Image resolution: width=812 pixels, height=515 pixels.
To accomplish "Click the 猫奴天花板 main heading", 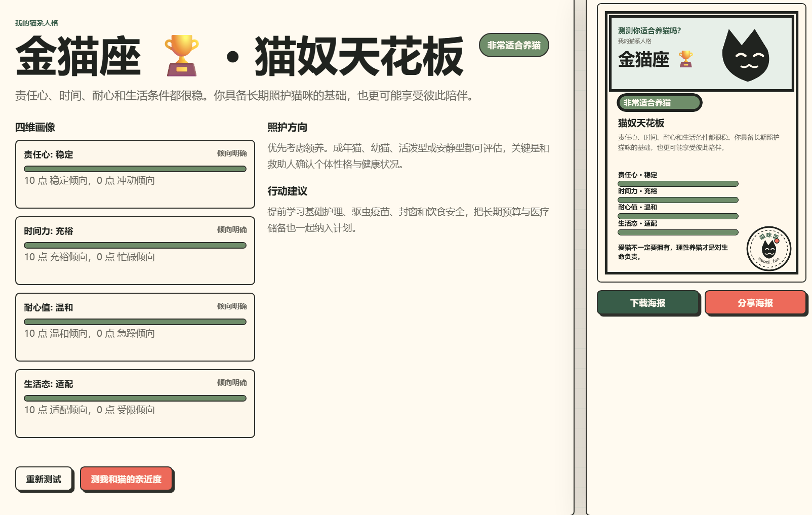I will pyautogui.click(x=359, y=56).
